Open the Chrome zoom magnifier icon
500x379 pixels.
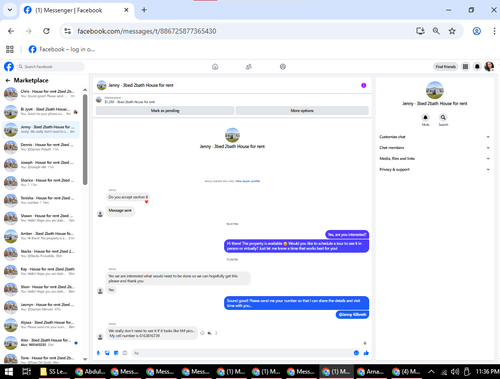point(436,31)
